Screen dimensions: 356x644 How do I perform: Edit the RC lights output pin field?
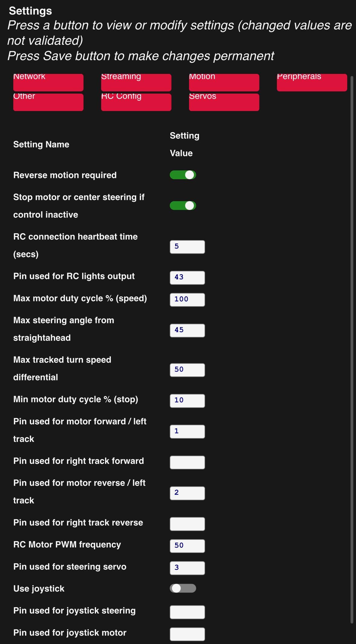(x=187, y=278)
